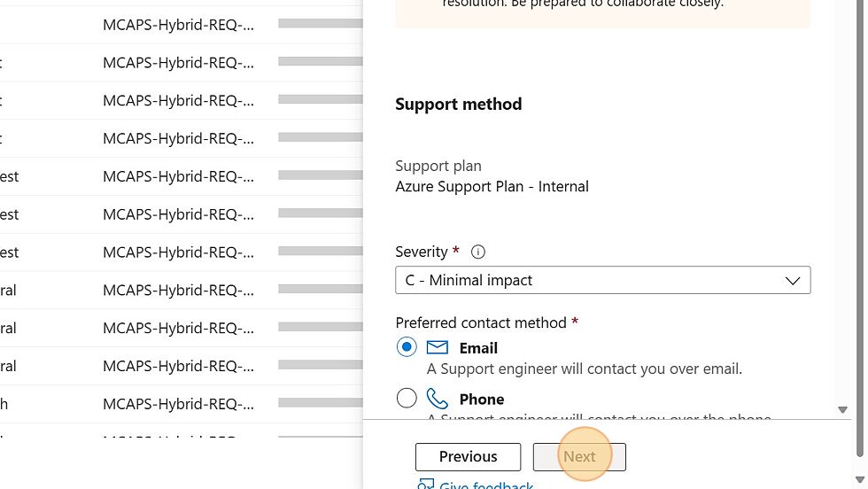Image resolution: width=868 pixels, height=489 pixels.
Task: Click the Phone handset icon
Action: pos(437,398)
